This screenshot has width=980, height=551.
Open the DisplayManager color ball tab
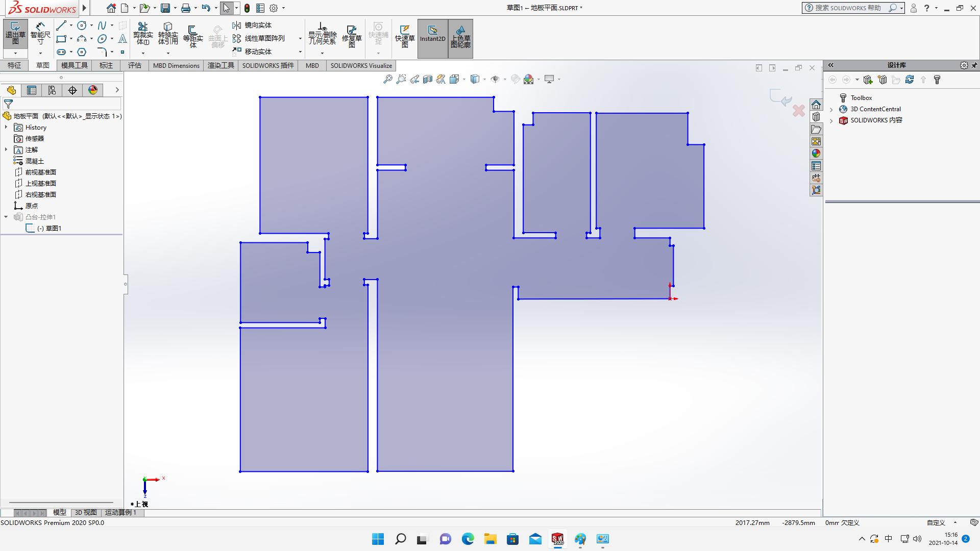tap(93, 90)
